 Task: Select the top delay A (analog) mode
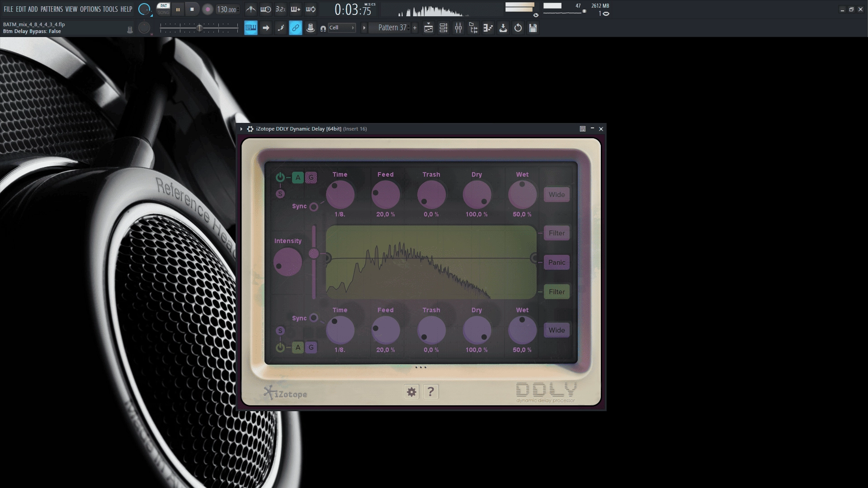tap(297, 178)
